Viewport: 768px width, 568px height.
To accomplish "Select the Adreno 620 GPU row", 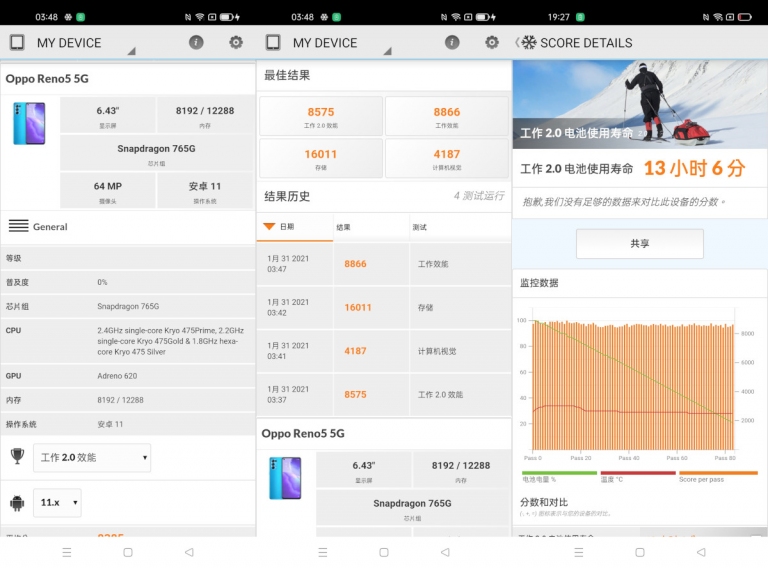I will 128,376.
